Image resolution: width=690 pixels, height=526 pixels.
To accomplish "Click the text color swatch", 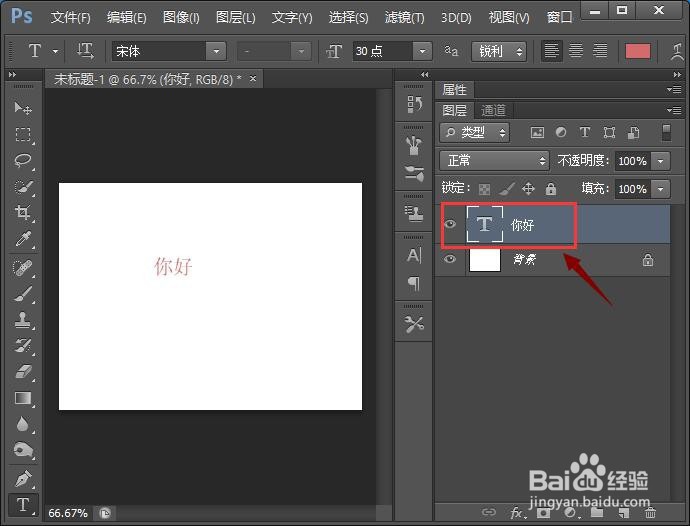I will tap(638, 51).
